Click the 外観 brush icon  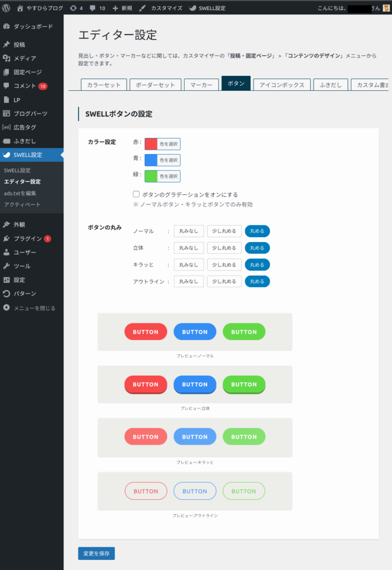[x=7, y=225]
